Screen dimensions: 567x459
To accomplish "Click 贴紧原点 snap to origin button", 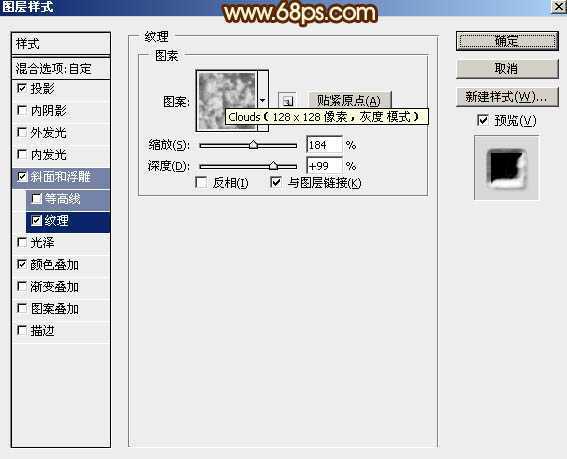I will point(349,101).
